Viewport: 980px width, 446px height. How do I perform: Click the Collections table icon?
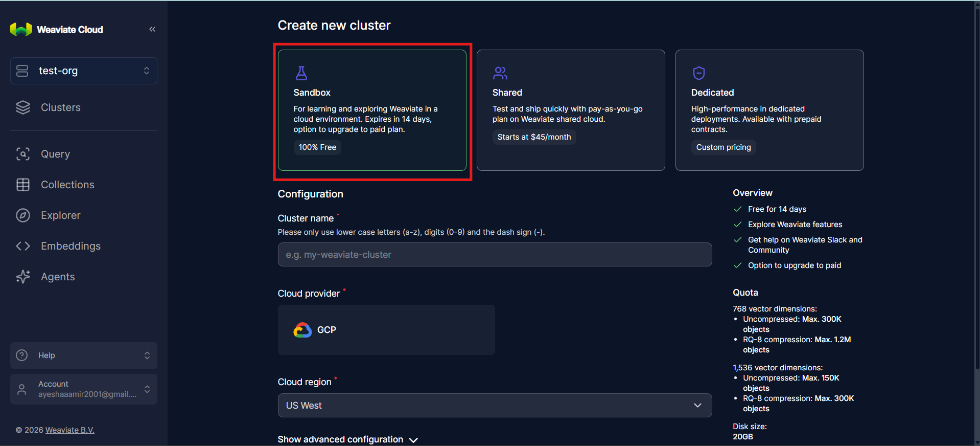[23, 185]
